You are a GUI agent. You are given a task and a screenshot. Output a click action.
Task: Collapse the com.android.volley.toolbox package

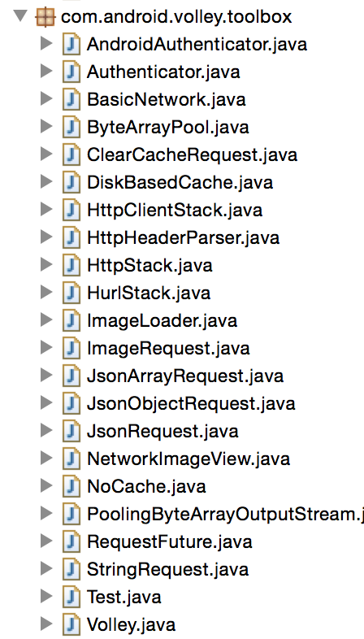pyautogui.click(x=20, y=16)
